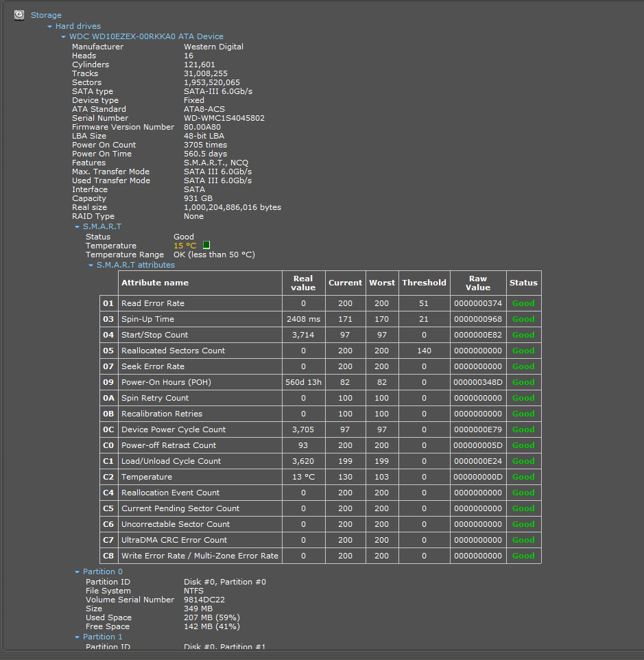The image size is (644, 660).
Task: Collapse the S.M.A.R.T attributes table
Action: pyautogui.click(x=91, y=266)
